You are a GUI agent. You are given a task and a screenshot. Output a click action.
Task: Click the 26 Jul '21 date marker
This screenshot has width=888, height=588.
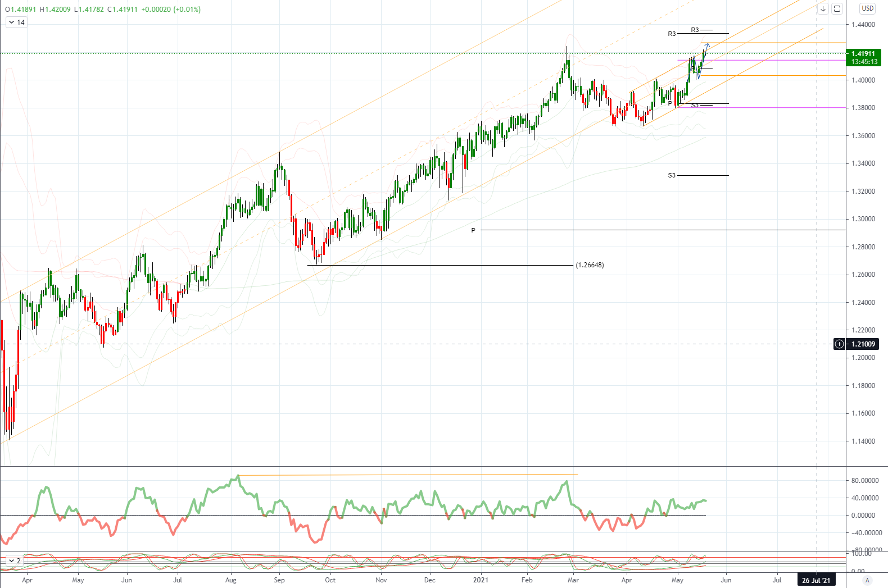pyautogui.click(x=816, y=580)
